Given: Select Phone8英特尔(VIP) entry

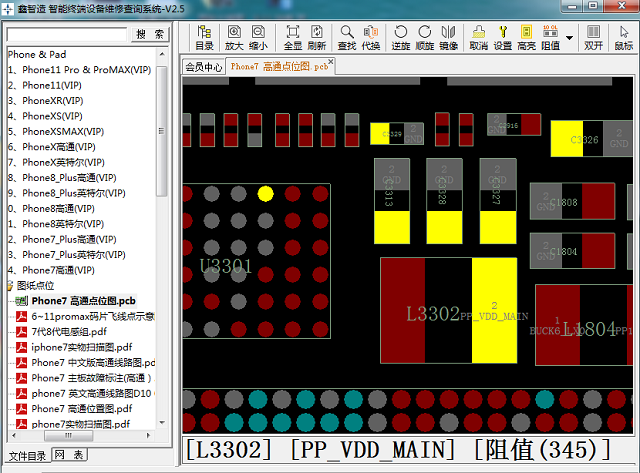Looking at the screenshot, I should coord(56,224).
